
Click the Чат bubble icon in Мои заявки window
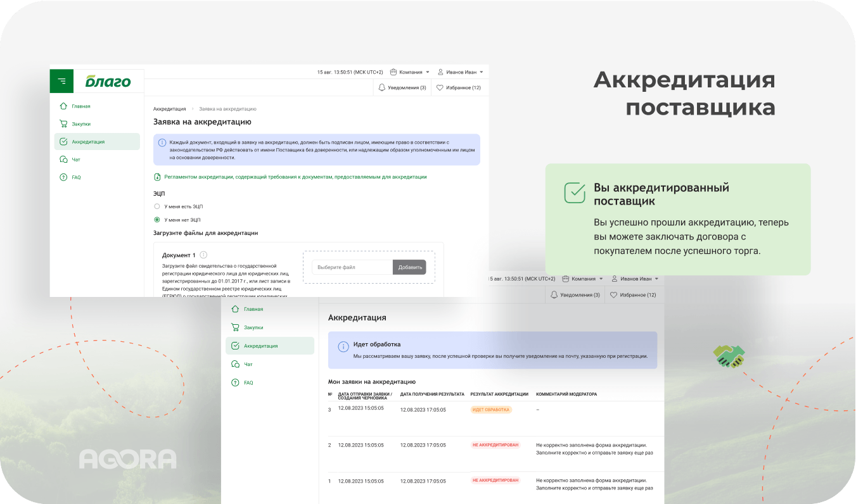[236, 364]
